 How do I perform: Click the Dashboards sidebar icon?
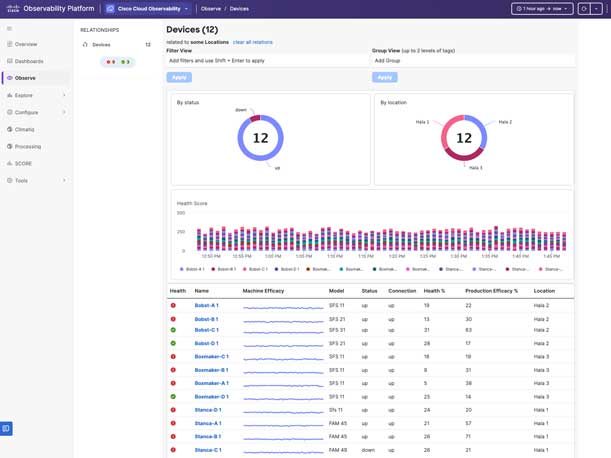pyautogui.click(x=10, y=61)
